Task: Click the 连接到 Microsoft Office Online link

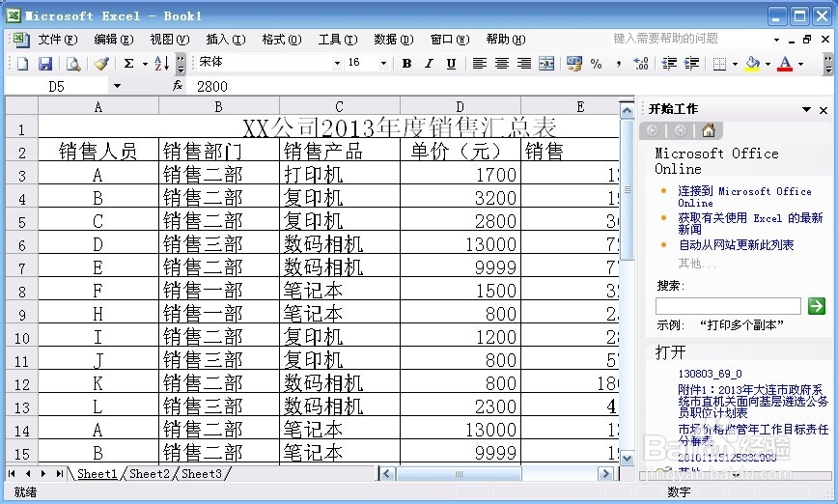Action: (744, 197)
